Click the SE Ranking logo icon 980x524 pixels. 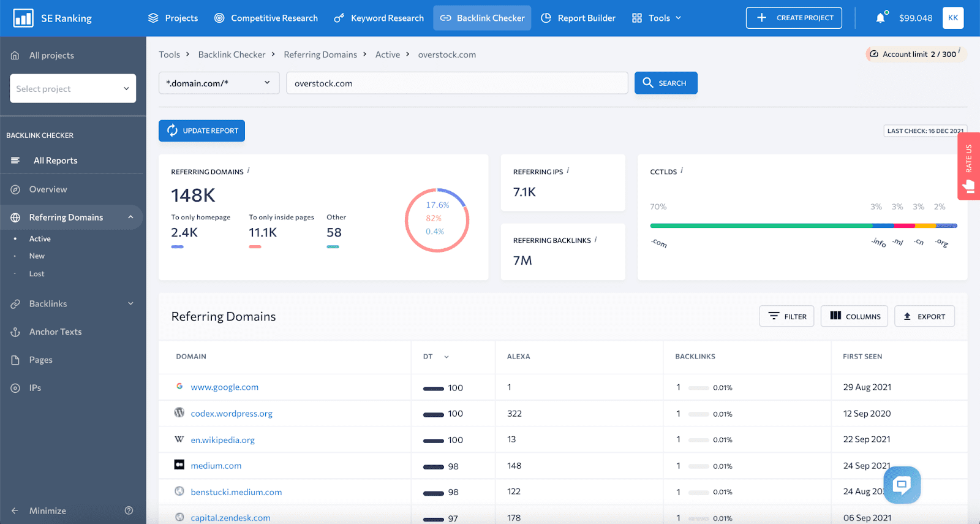tap(23, 18)
